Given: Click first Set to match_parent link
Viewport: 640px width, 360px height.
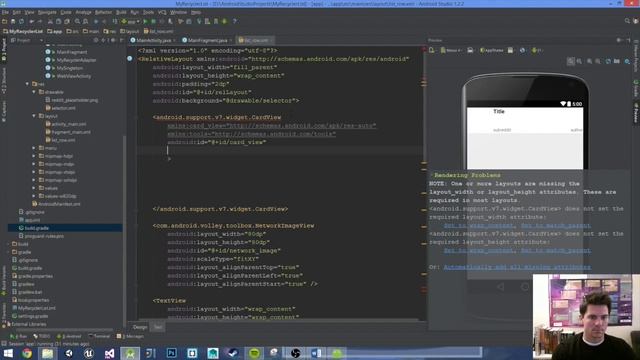Looking at the screenshot, I should 556,225.
